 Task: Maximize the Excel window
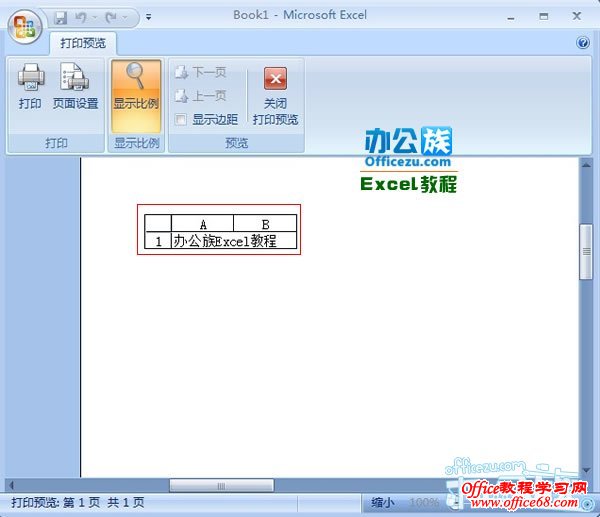(544, 16)
